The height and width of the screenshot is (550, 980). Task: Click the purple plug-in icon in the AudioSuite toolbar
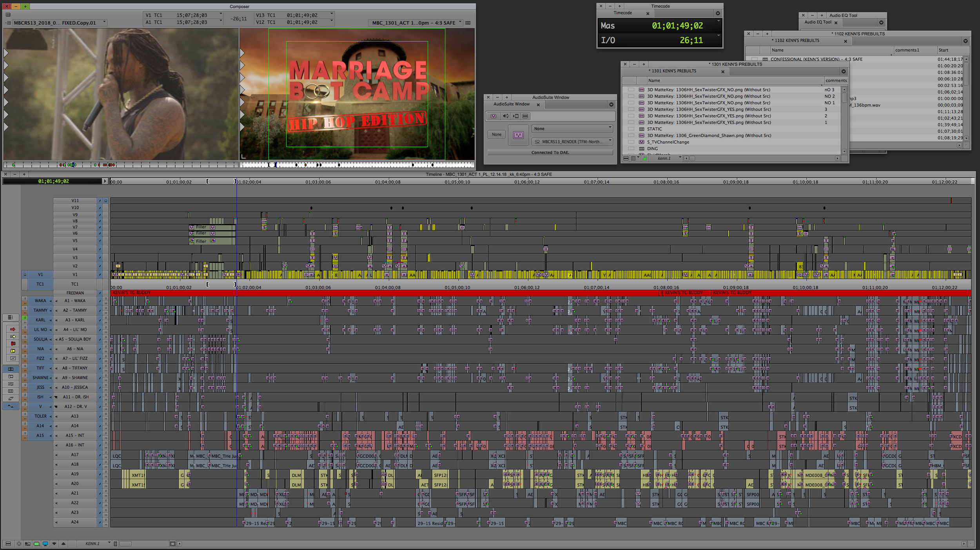click(x=494, y=116)
